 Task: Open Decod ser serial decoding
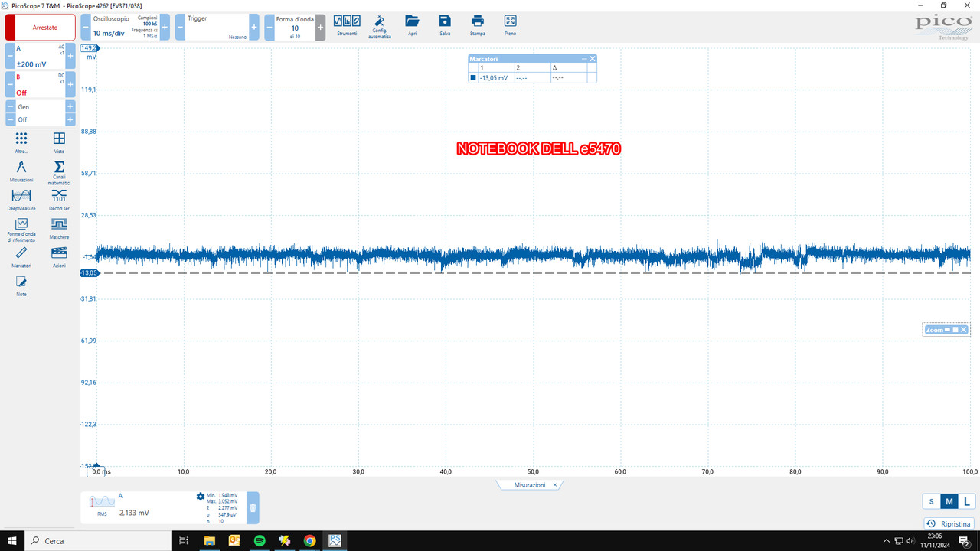tap(59, 199)
